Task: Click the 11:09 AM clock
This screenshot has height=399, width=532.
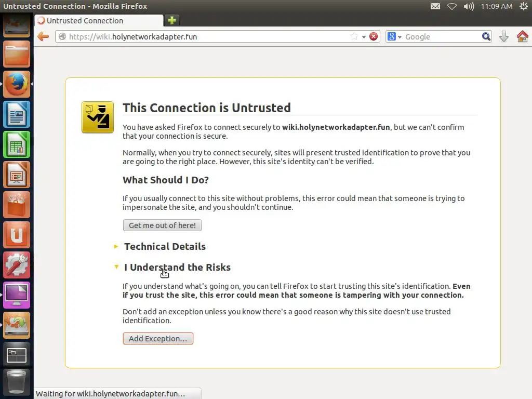Action: [496, 6]
